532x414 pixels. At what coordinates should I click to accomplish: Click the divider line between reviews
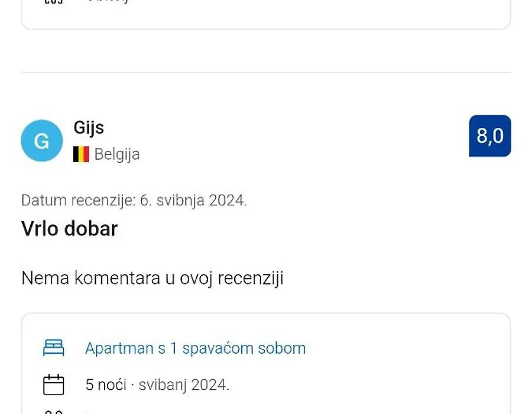click(x=266, y=72)
